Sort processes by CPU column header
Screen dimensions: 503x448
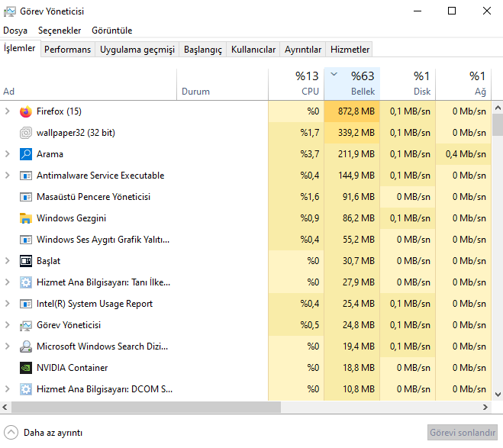tap(296, 83)
